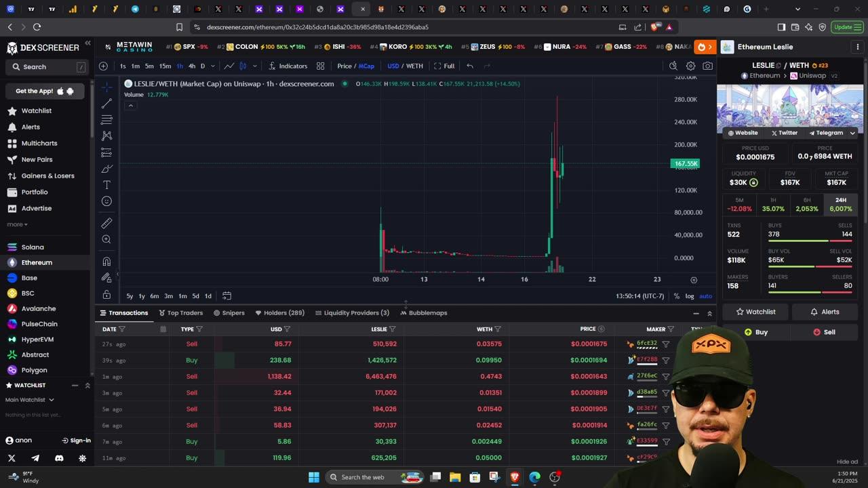Filter transactions by TYPE column
This screenshot has height=488, width=868.
(x=199, y=329)
